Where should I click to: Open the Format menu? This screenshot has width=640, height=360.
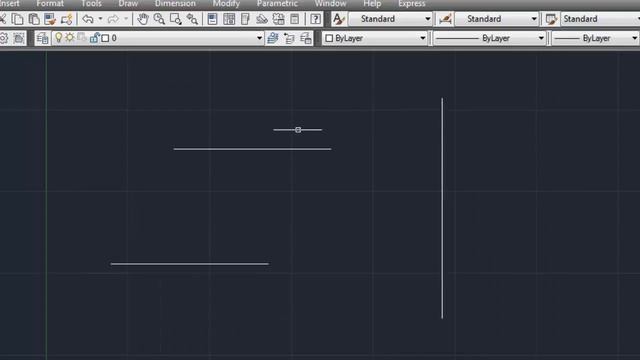click(50, 4)
